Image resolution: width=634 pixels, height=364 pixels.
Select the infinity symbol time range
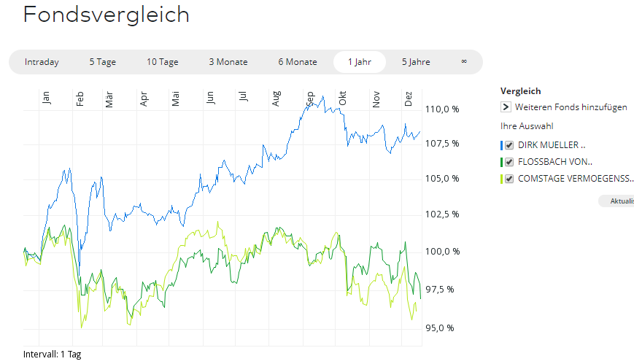point(464,62)
